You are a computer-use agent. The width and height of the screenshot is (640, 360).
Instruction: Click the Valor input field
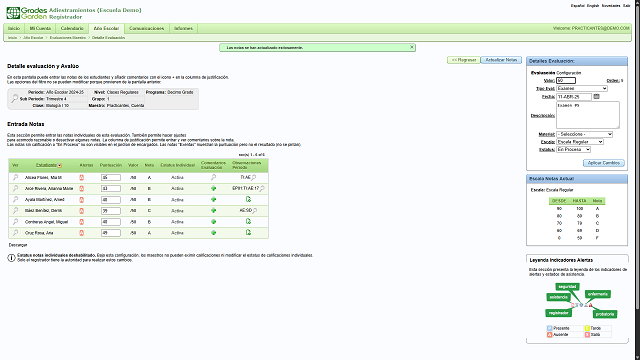(x=566, y=81)
